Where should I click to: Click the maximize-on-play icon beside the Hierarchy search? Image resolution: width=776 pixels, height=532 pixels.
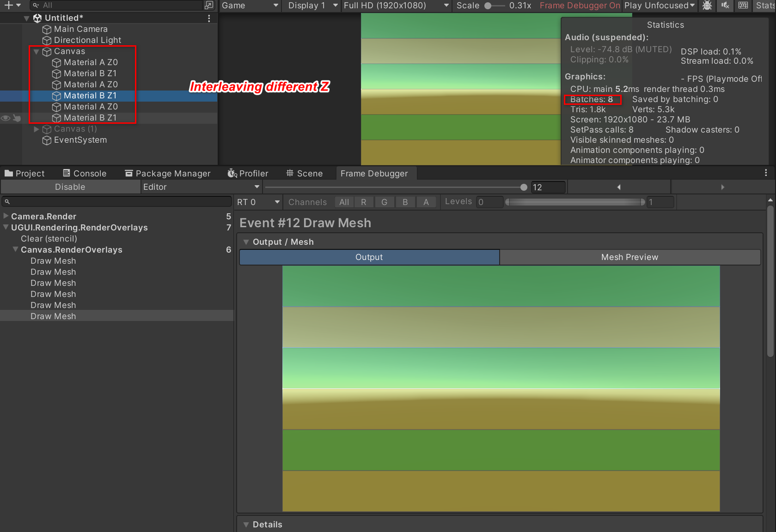point(208,6)
